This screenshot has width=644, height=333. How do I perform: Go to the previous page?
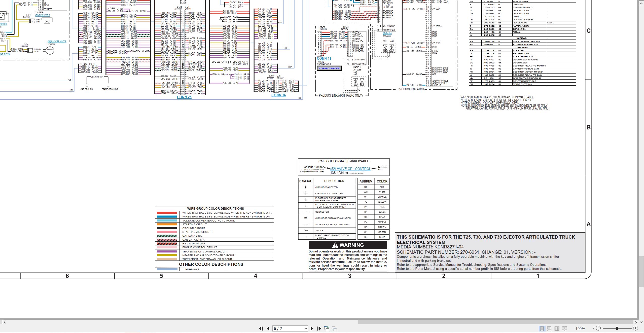(x=268, y=328)
